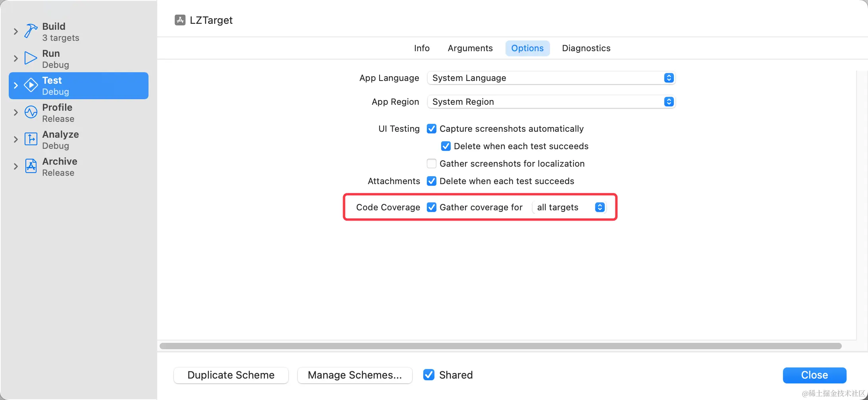The image size is (868, 400).
Task: Click the Duplicate Scheme button
Action: [231, 375]
